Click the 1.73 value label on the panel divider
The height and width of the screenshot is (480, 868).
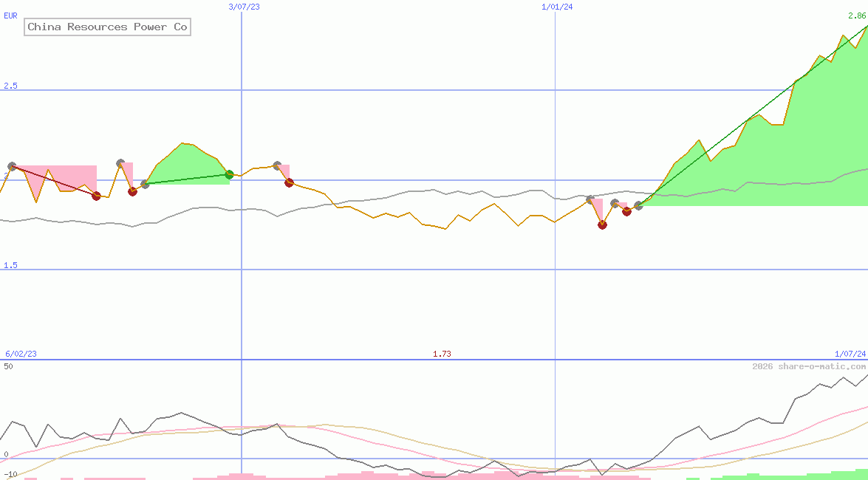coord(441,354)
